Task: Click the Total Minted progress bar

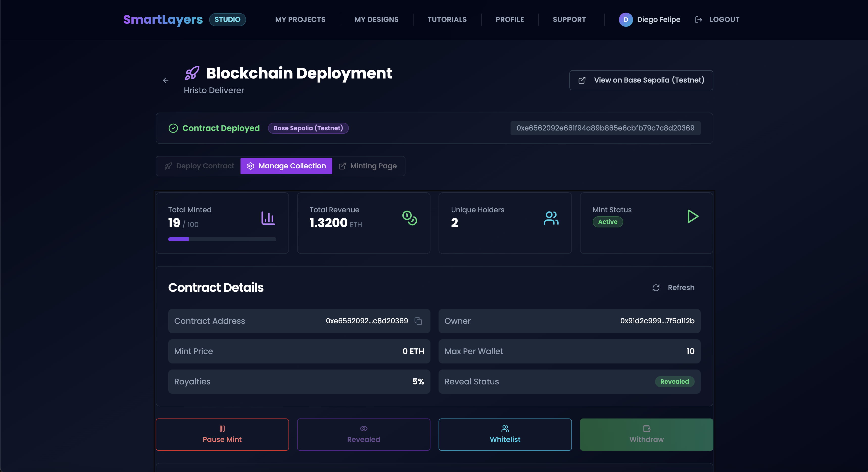Action: click(222, 239)
